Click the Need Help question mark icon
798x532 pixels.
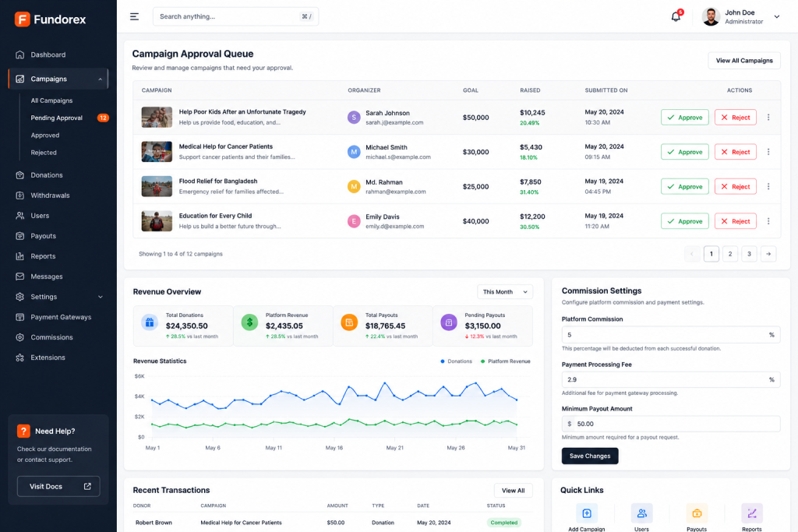coord(23,432)
